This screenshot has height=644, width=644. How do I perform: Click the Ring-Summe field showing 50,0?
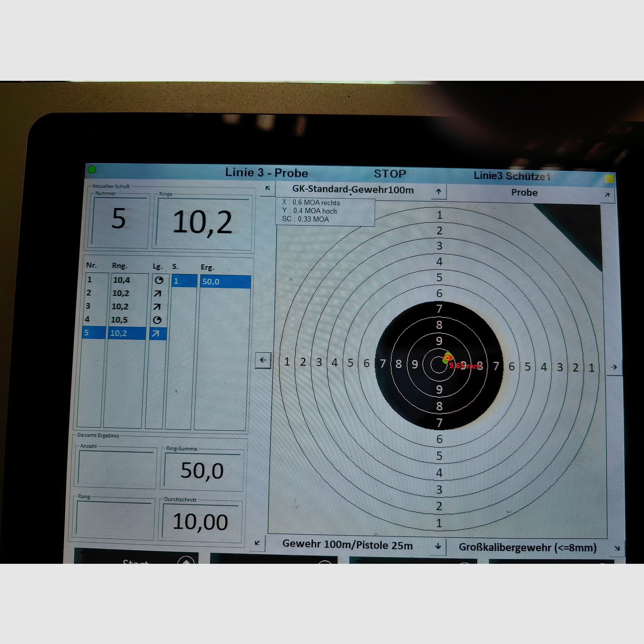click(x=202, y=471)
